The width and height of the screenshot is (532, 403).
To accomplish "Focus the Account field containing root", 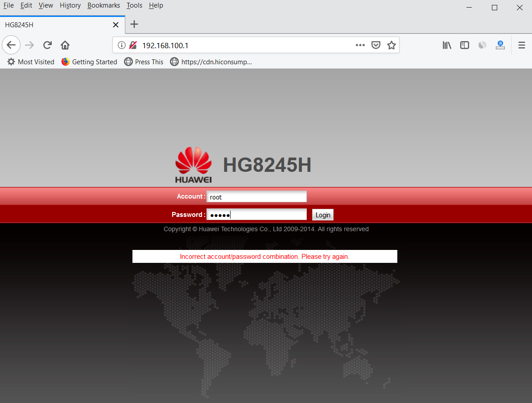I will (256, 196).
